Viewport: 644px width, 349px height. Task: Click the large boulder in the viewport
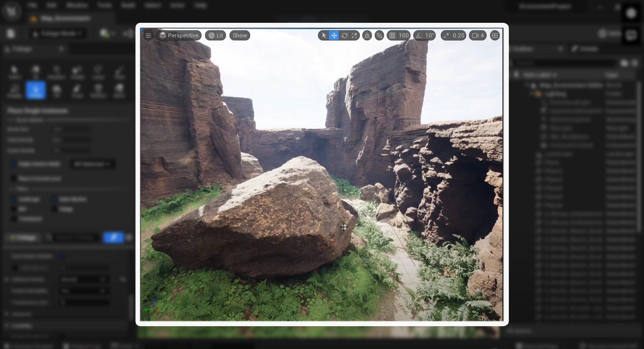[x=255, y=218]
